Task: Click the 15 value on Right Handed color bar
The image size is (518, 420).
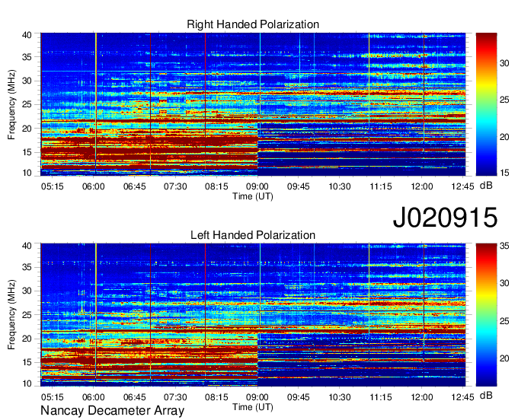Action: point(504,173)
